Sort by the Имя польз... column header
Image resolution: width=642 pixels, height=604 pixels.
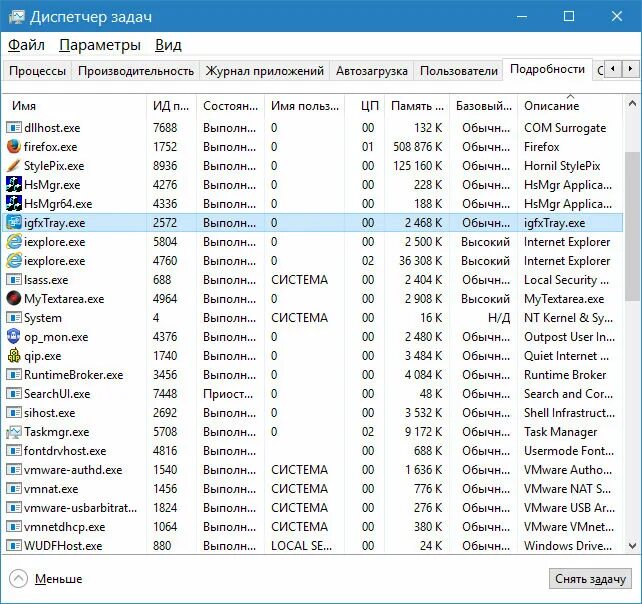click(x=305, y=106)
